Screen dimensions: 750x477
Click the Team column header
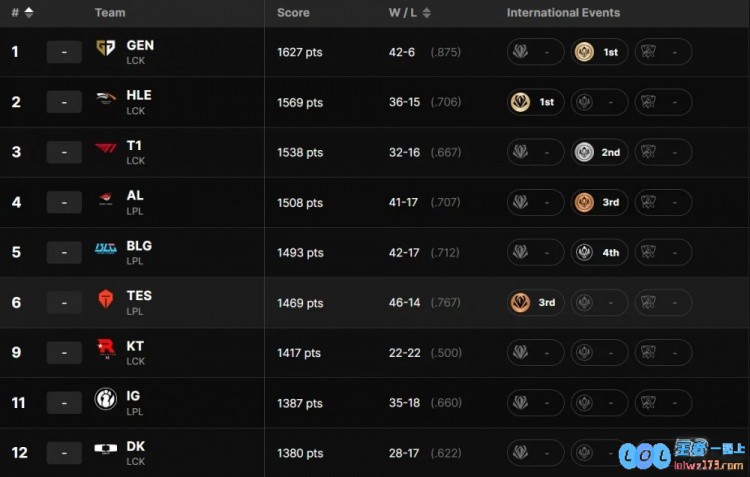(110, 13)
